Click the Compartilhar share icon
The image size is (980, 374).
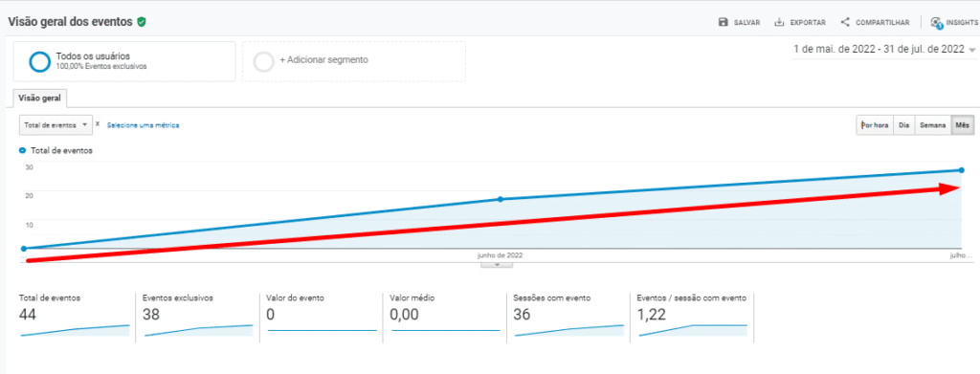[x=845, y=22]
